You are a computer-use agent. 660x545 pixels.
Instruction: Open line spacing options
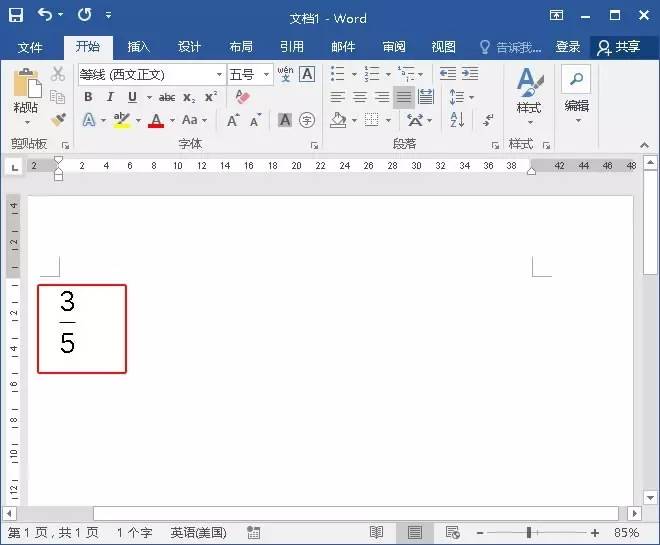pos(462,97)
